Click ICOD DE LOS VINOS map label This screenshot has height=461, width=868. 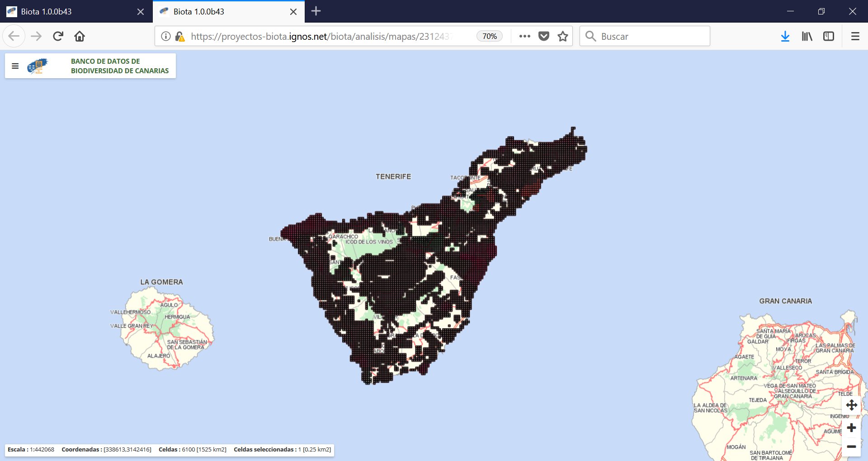[369, 242]
